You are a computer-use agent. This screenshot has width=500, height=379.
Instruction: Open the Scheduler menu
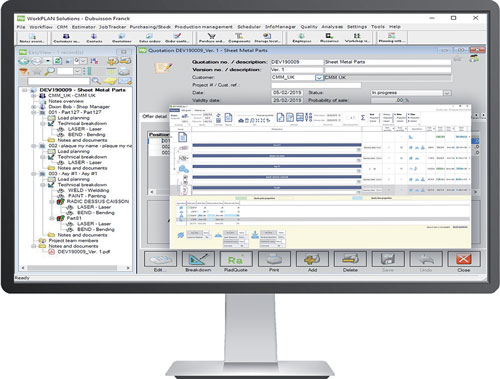250,27
